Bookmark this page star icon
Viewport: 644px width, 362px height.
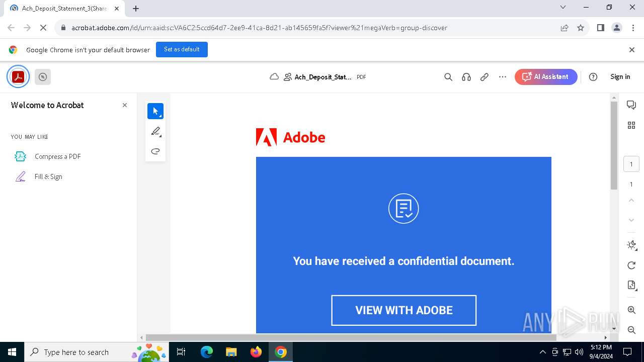coord(581,28)
